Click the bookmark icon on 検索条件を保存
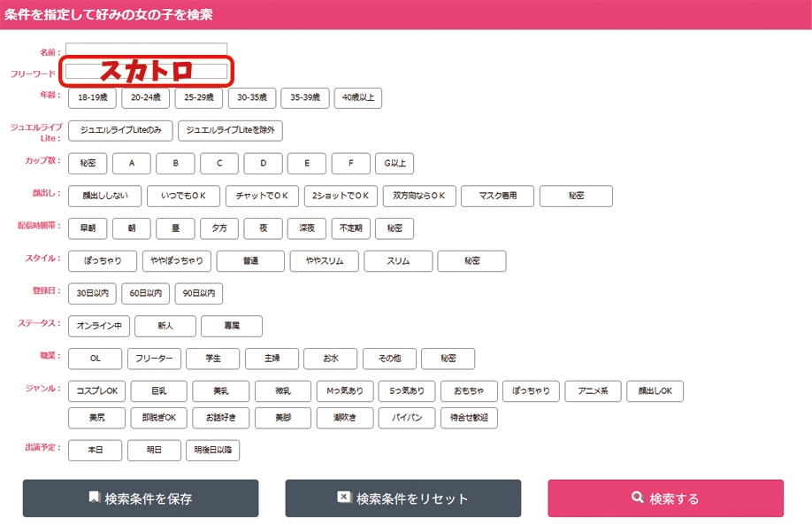The height and width of the screenshot is (525, 812). click(94, 498)
